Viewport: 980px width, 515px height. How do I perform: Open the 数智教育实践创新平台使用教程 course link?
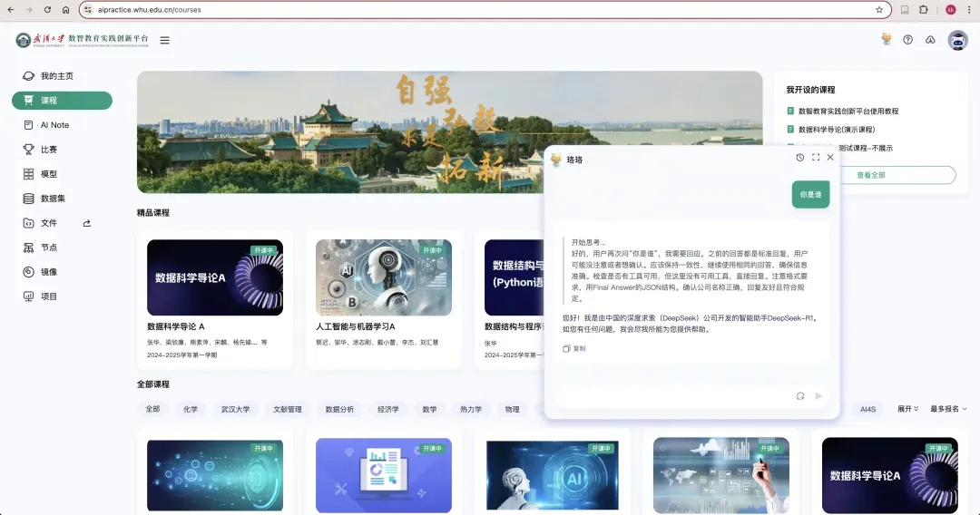[x=848, y=112]
